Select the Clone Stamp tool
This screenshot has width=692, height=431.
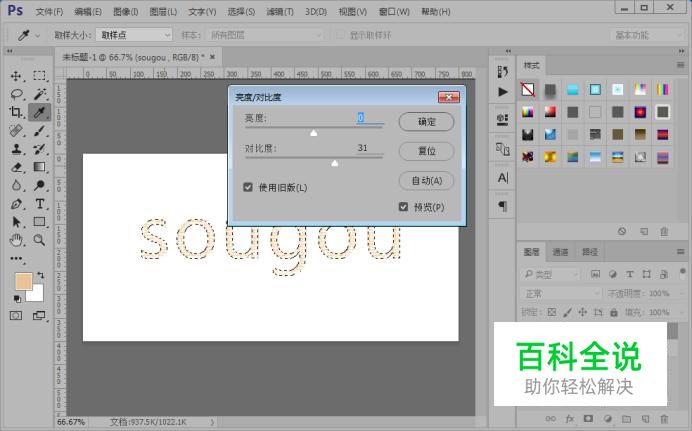tap(16, 149)
